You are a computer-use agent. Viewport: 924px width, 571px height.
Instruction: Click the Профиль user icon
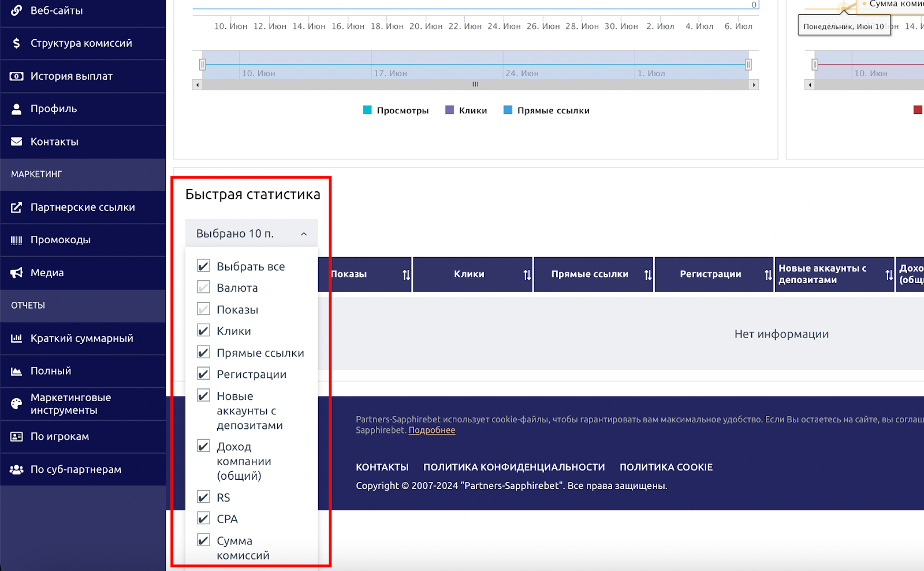tap(16, 109)
